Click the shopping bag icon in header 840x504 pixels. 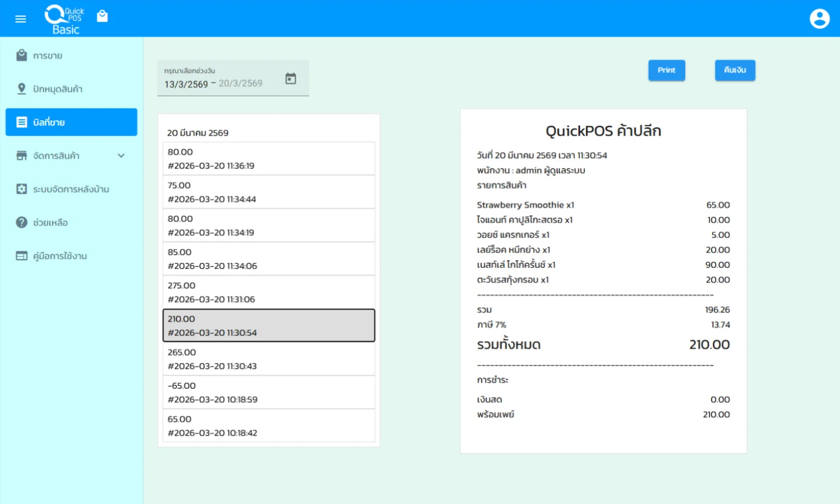pos(102,16)
